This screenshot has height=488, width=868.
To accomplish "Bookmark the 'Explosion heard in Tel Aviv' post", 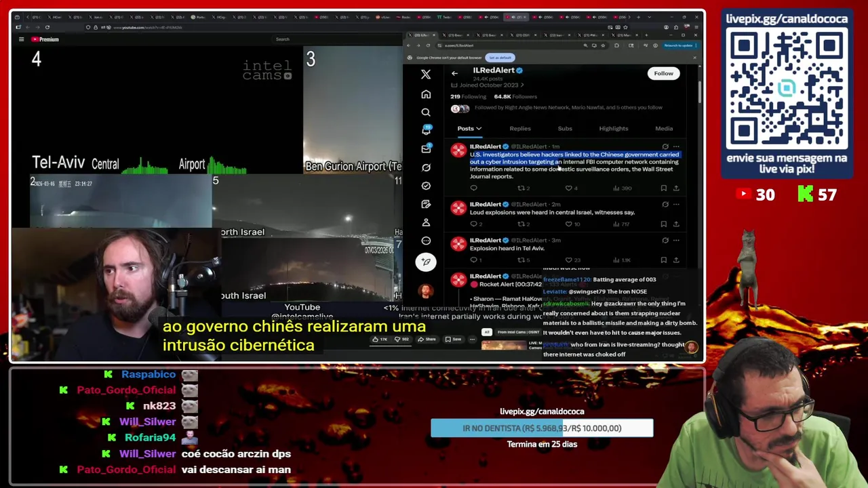I will tap(663, 260).
